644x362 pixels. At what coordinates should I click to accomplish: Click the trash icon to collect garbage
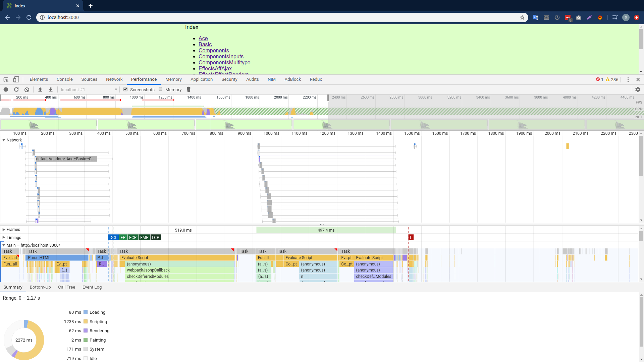tap(189, 89)
